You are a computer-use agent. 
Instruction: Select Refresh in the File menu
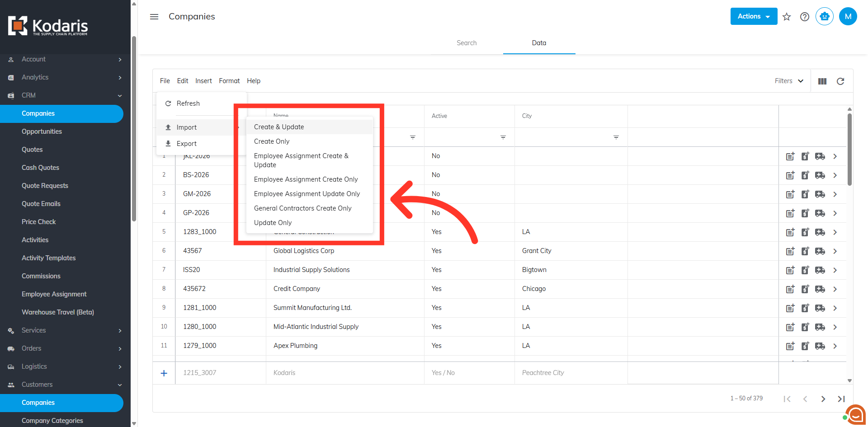pyautogui.click(x=202, y=103)
